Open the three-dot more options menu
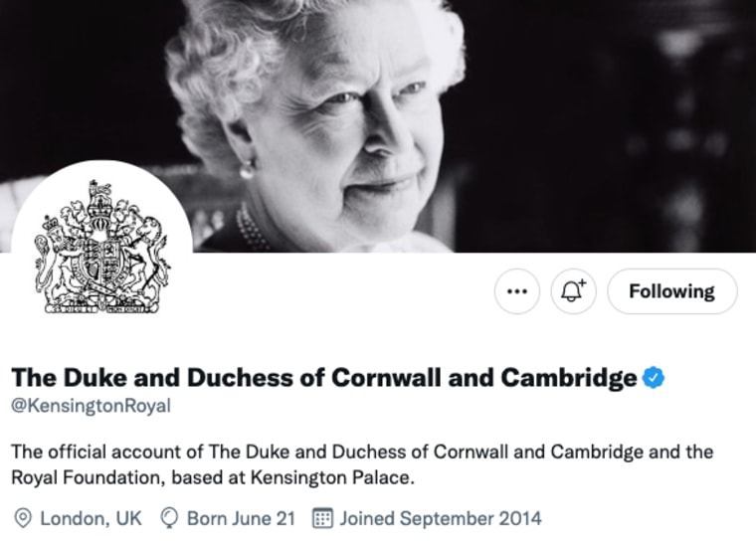The width and height of the screenshot is (756, 543). pyautogui.click(x=517, y=291)
